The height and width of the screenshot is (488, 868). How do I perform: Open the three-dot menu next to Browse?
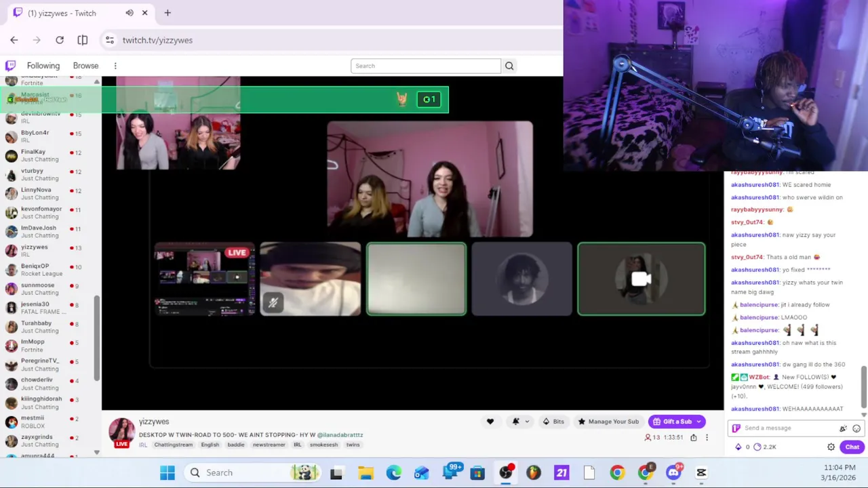(x=115, y=66)
